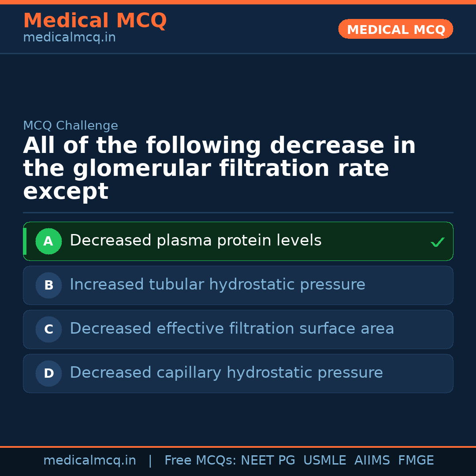The image size is (476, 476).
Task: Choose 'Decreased effective filtration surface area'
Action: (x=232, y=329)
